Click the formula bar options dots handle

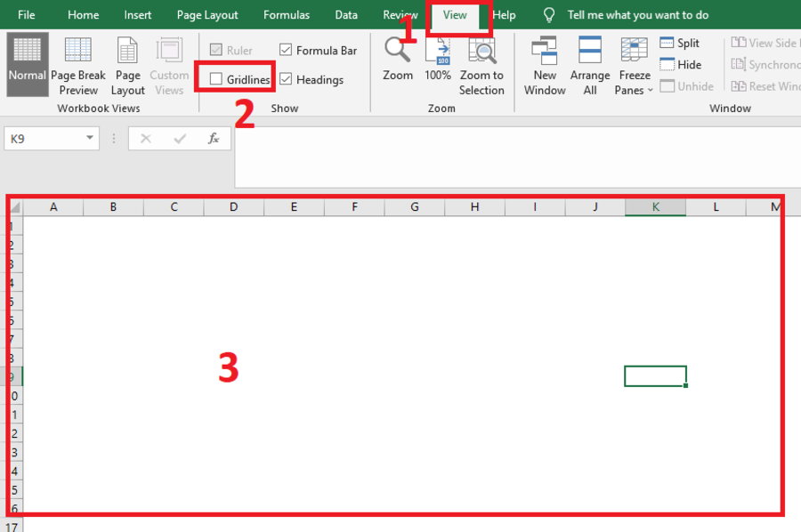coord(113,139)
